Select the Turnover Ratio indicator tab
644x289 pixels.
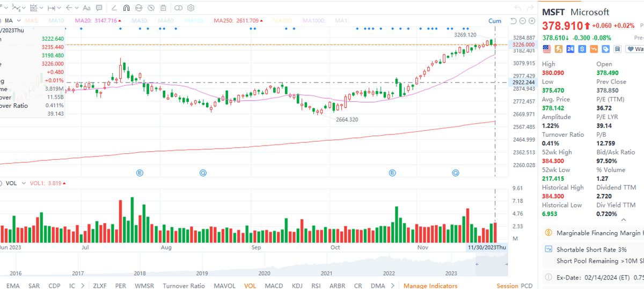click(184, 286)
